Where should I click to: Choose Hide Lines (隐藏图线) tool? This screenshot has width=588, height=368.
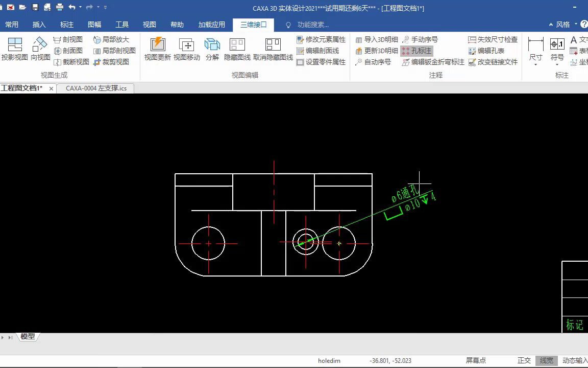pos(237,49)
